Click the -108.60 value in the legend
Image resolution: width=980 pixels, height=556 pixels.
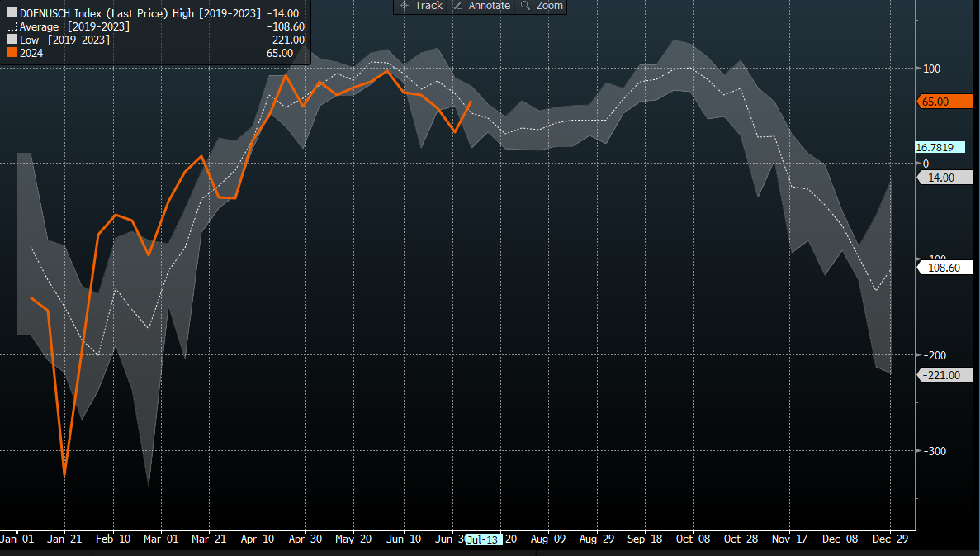coord(286,26)
